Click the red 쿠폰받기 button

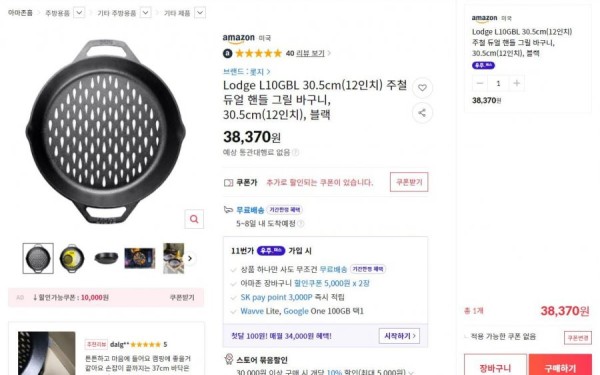tap(409, 182)
